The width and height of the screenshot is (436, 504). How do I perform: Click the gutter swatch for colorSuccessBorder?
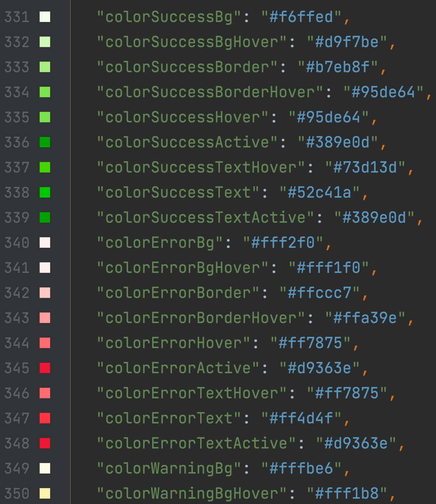(45, 67)
